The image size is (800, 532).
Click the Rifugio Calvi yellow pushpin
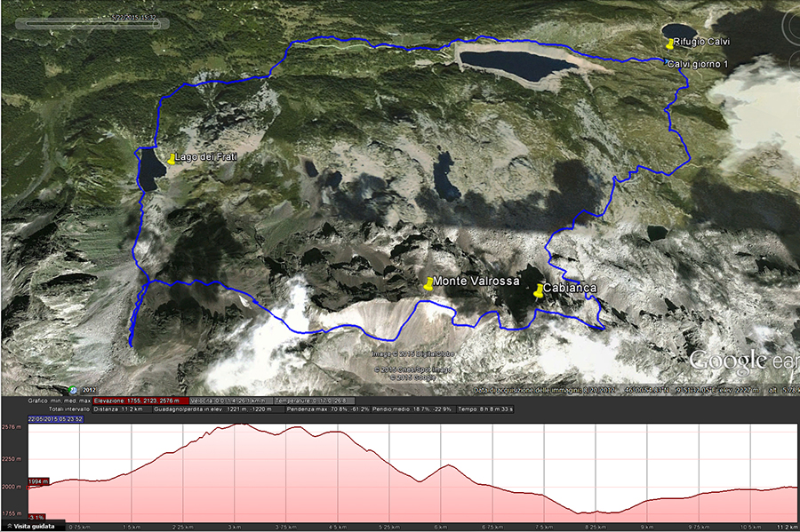point(670,44)
